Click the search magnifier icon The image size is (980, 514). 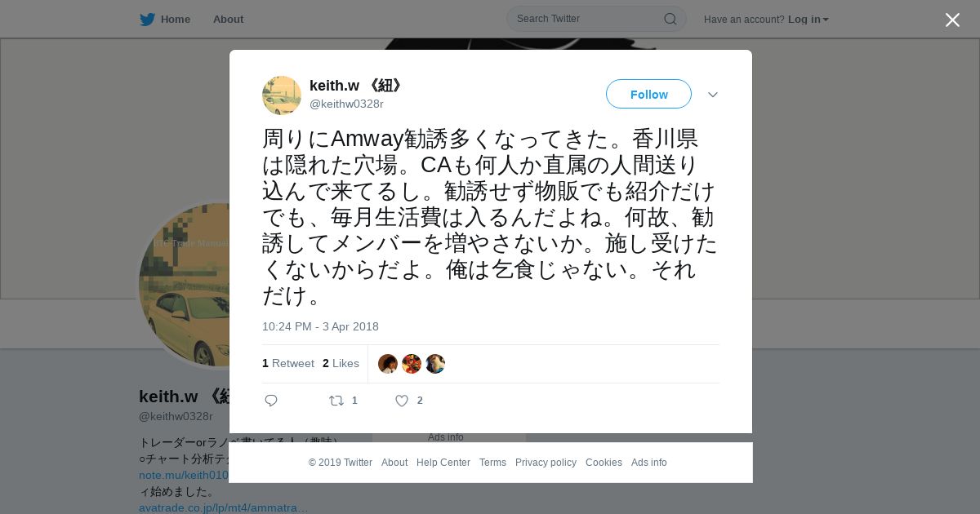tap(670, 19)
